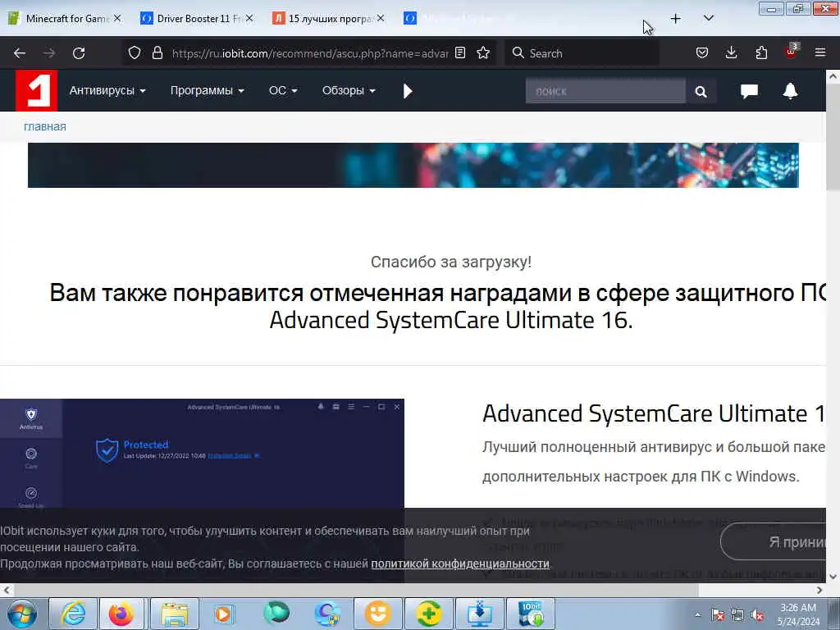
Task: Click horizontal scrollbar thumb
Action: point(355,590)
